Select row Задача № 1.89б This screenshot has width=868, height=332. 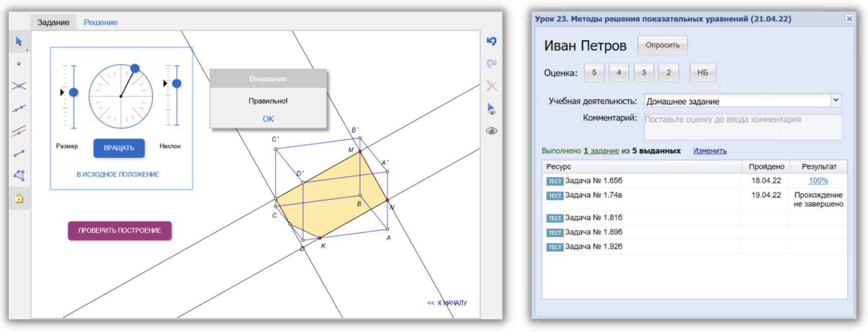[x=694, y=232]
